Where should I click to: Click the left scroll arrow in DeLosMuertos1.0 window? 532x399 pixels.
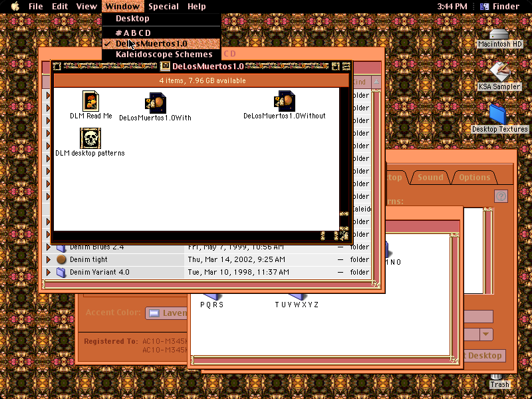tap(323, 236)
